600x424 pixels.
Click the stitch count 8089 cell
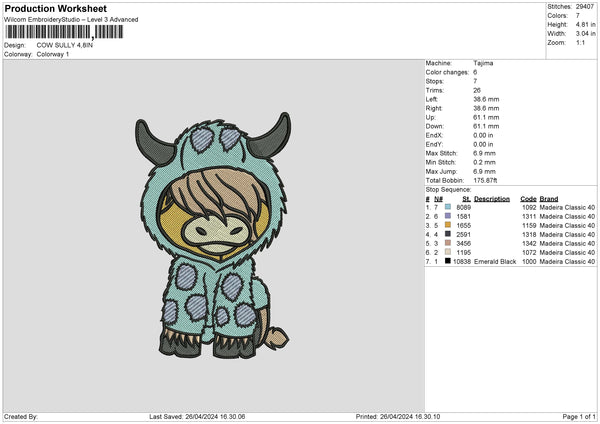point(463,207)
